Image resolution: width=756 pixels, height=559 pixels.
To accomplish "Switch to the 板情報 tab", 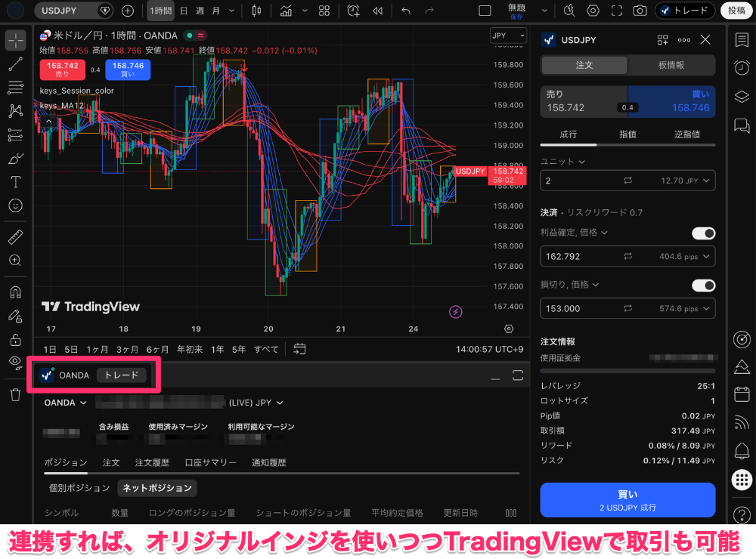I will tap(671, 66).
